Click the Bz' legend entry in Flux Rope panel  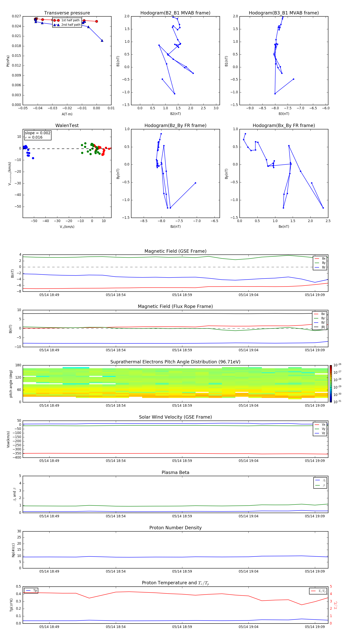tap(320, 323)
